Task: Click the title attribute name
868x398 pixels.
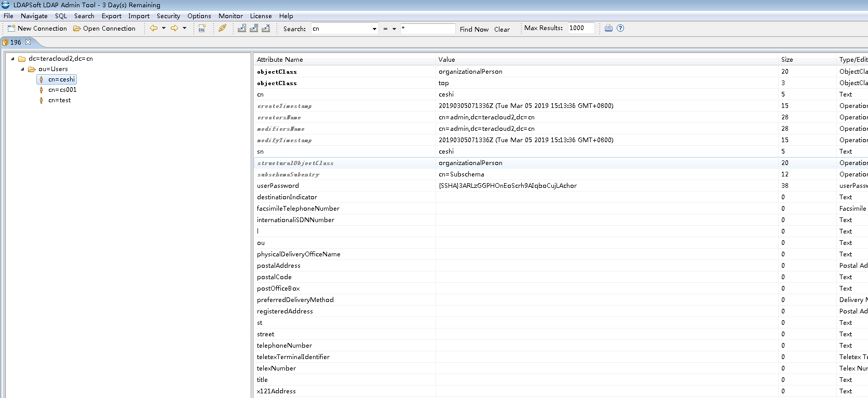Action: coord(262,380)
